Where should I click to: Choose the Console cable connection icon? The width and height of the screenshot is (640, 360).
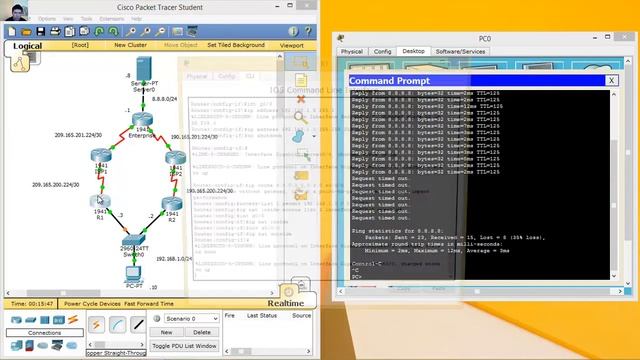click(x=118, y=325)
